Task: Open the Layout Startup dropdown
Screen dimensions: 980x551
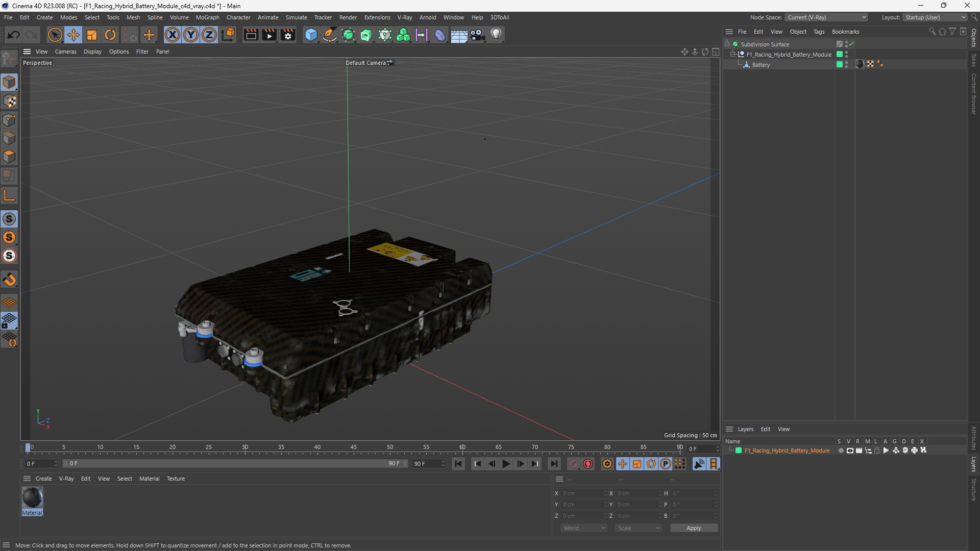Action: (x=935, y=17)
